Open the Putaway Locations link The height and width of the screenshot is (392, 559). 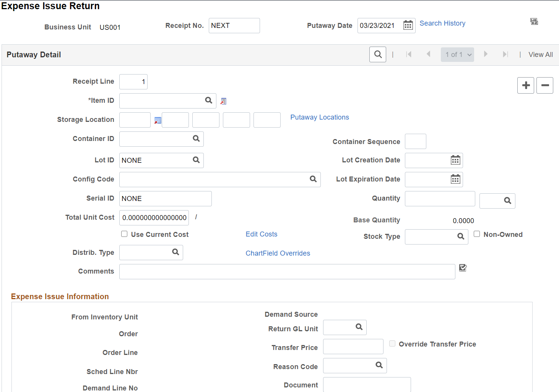coord(319,117)
